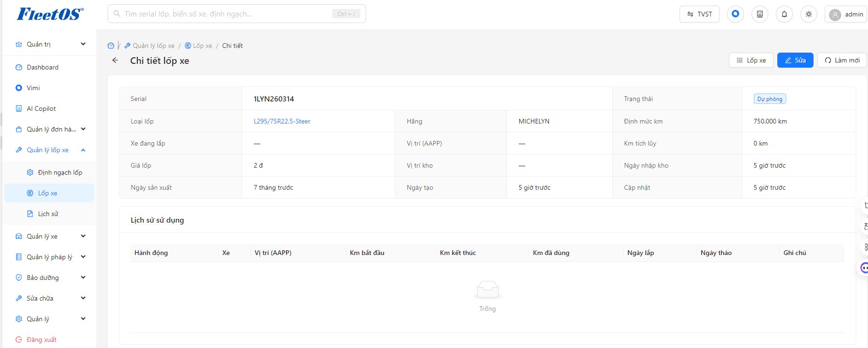
Task: Toggle the light/dark theme sun icon
Action: point(809,14)
